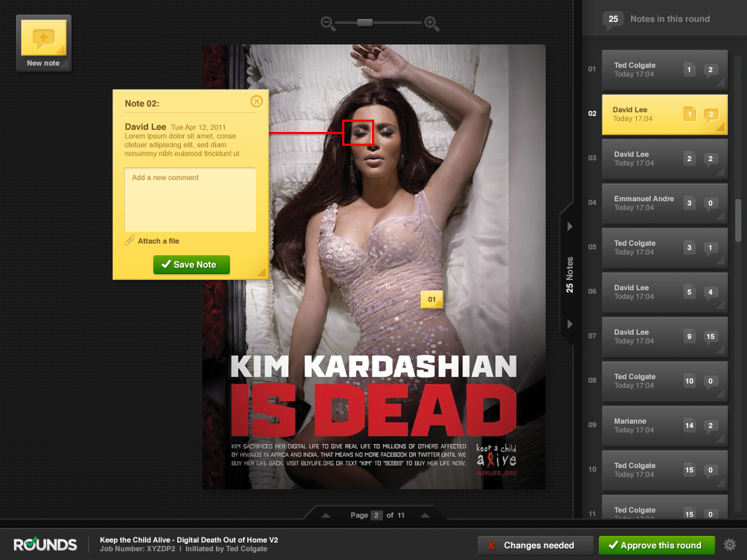Save the note with Save Note
747x560 pixels.
pos(192,264)
